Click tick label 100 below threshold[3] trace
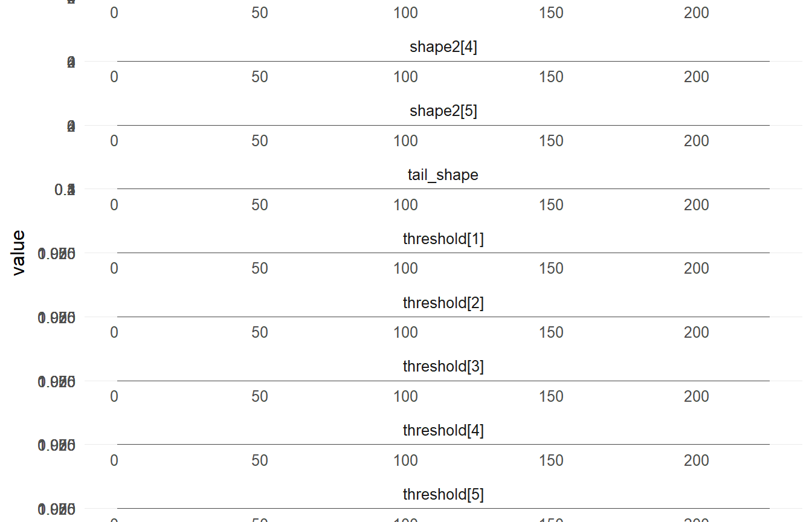812x522 pixels. coord(405,397)
